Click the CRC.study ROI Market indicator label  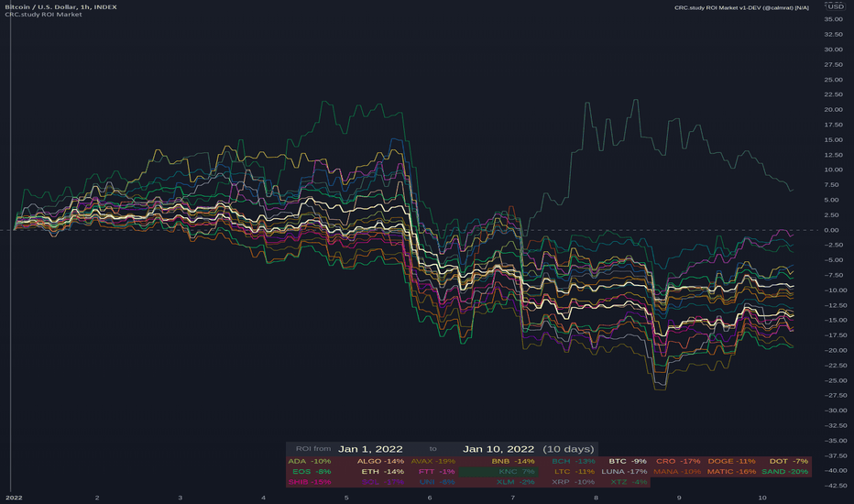coord(44,14)
